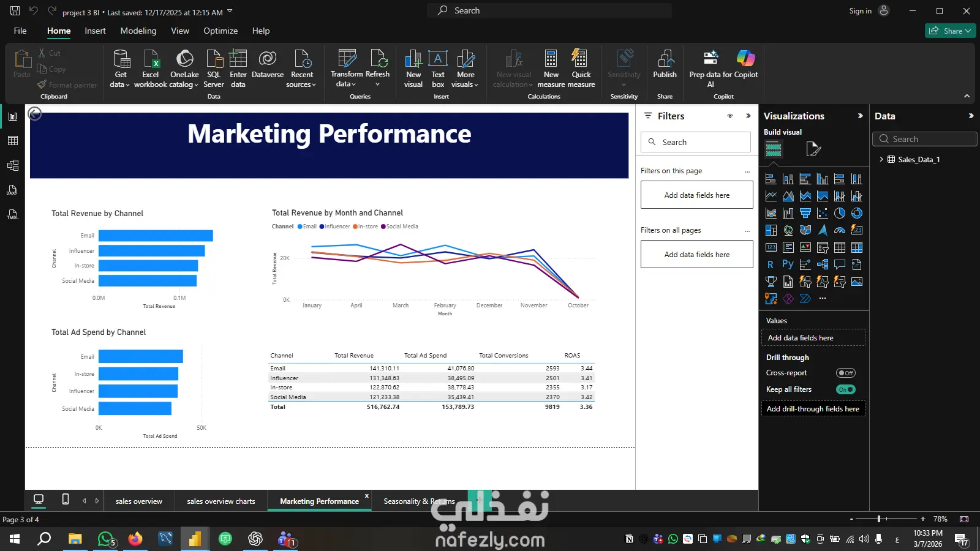Toggle Filters pane visibility eye icon
The width and height of the screenshot is (980, 551).
(730, 116)
